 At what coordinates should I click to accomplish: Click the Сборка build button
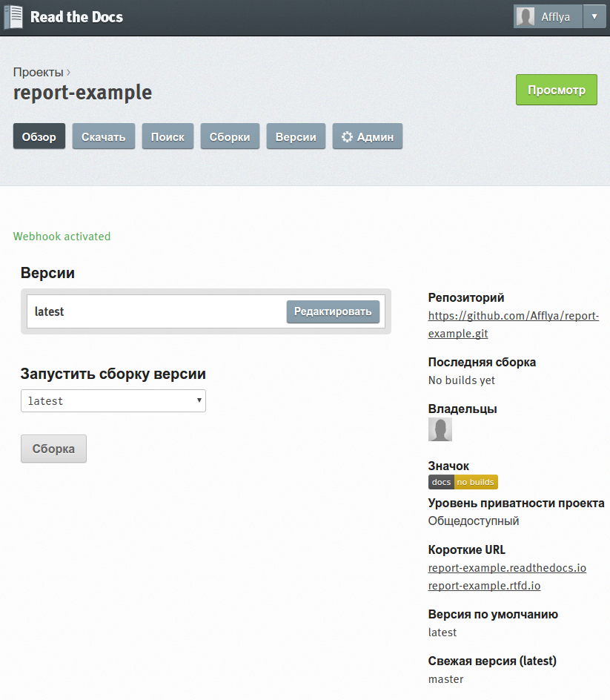[53, 449]
